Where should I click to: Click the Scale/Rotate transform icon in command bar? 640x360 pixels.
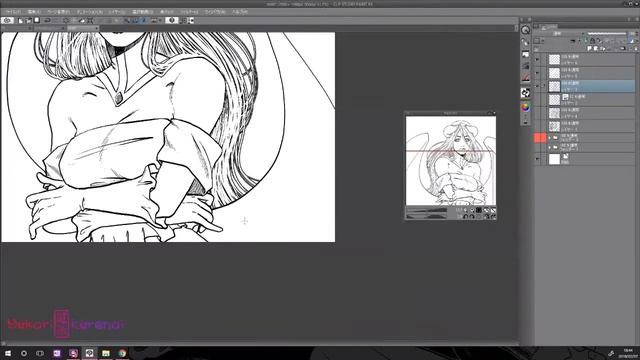pyautogui.click(x=90, y=20)
